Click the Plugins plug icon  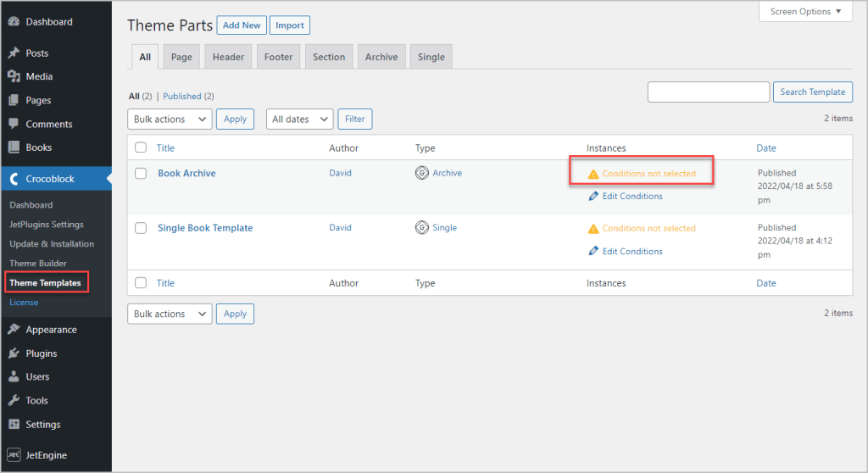point(14,353)
